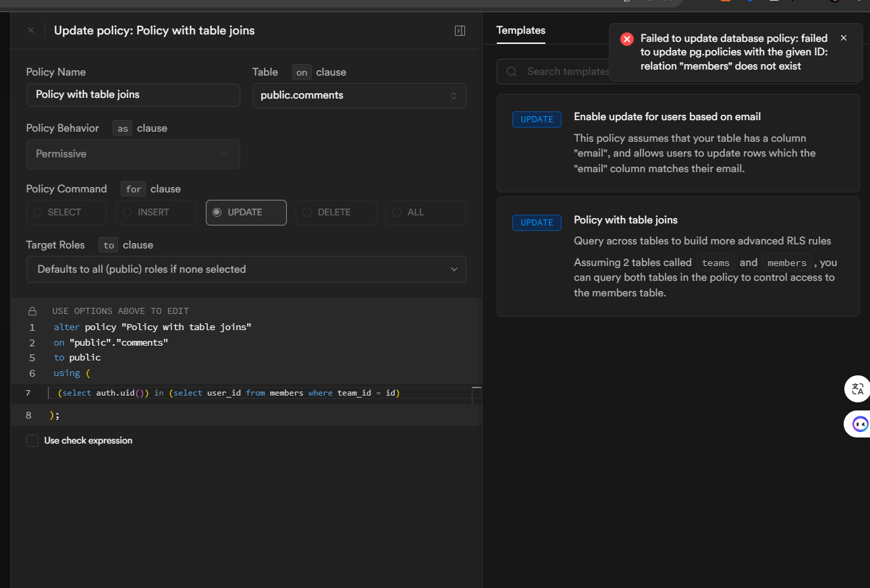The width and height of the screenshot is (870, 588).
Task: Click the 'to public' code line
Action: tap(77, 358)
